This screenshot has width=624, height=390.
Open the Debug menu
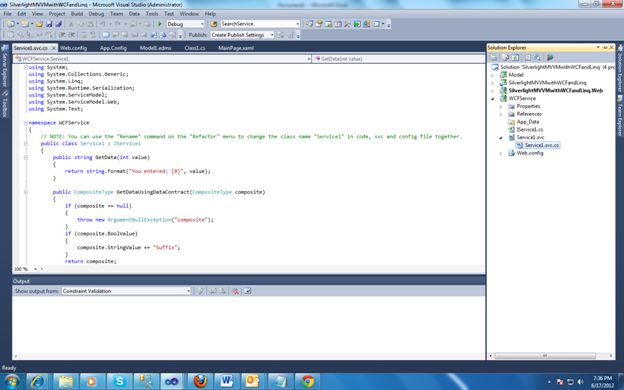pos(96,14)
